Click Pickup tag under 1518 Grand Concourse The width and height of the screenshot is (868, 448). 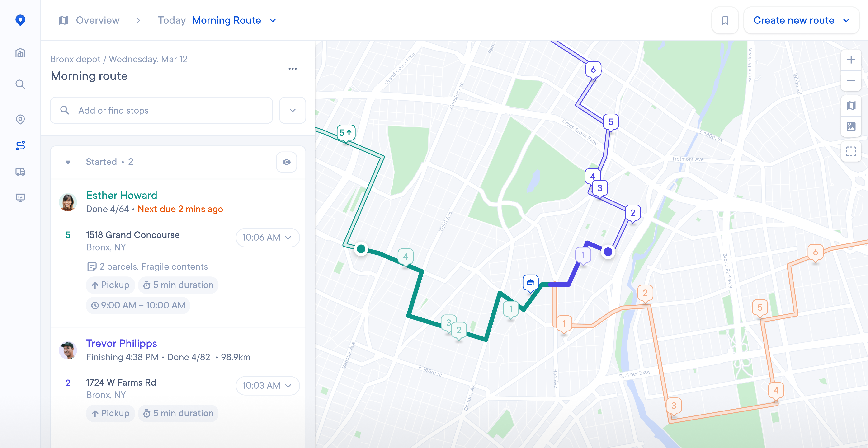pos(110,285)
